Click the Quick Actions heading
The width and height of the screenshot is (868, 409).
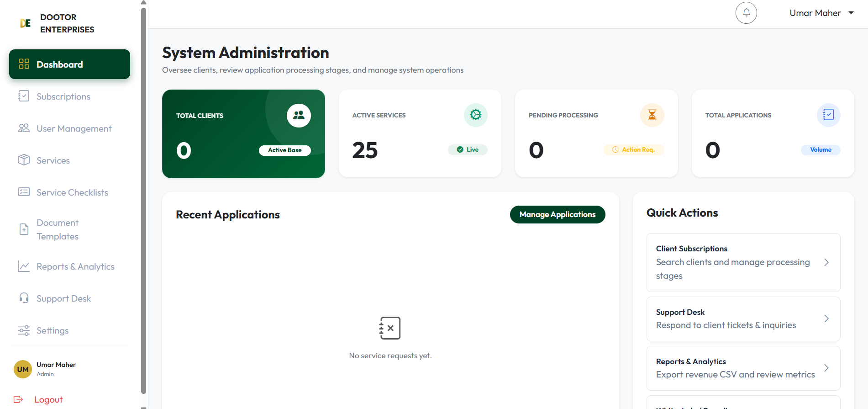tap(682, 212)
